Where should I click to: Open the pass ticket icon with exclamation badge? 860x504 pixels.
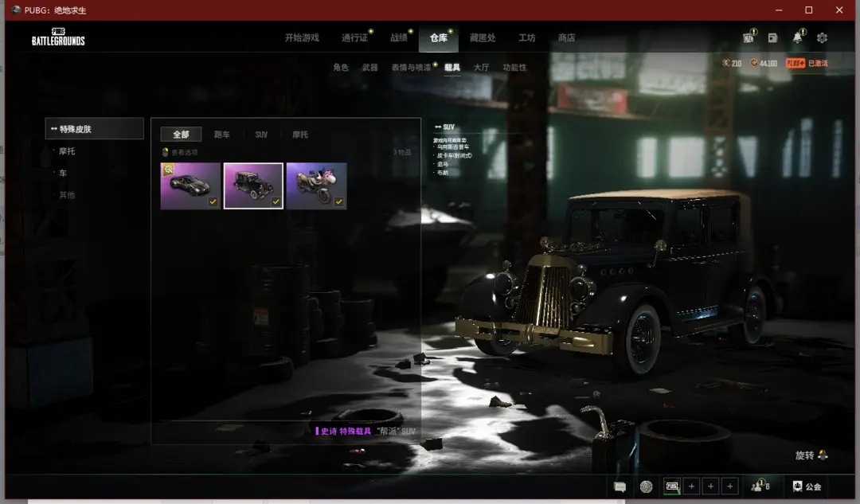(x=749, y=37)
